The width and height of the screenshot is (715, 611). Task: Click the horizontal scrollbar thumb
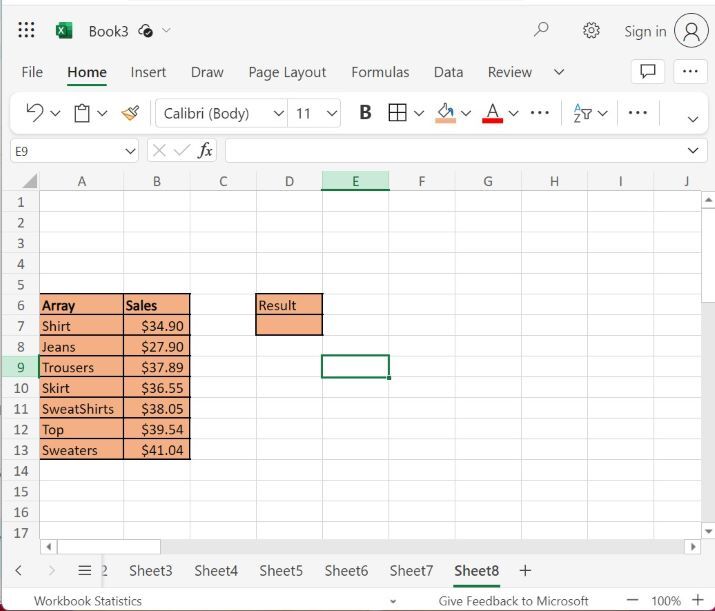tap(109, 546)
